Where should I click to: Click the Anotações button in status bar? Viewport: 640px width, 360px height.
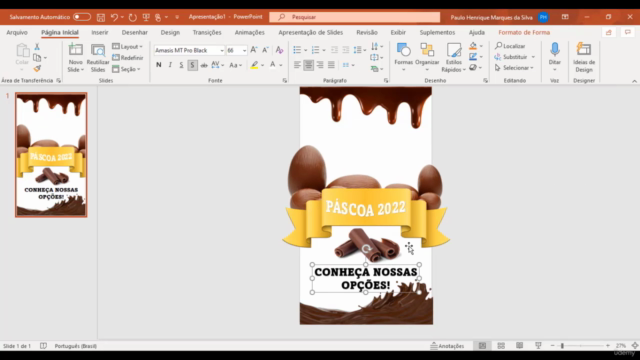(447, 346)
